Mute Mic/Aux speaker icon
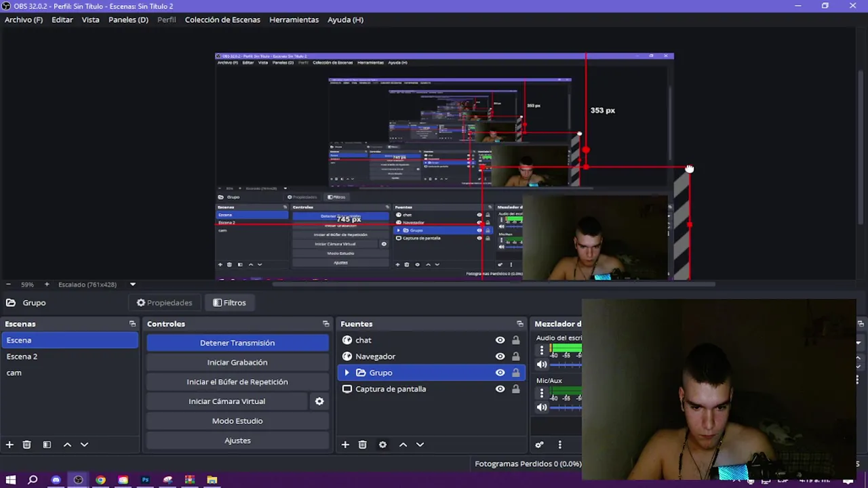This screenshot has width=868, height=488. coord(541,407)
